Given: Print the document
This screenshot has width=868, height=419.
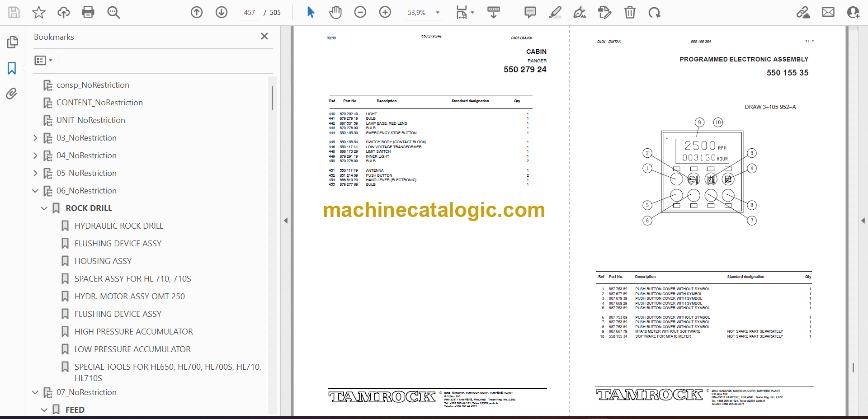Looking at the screenshot, I should pos(88,12).
